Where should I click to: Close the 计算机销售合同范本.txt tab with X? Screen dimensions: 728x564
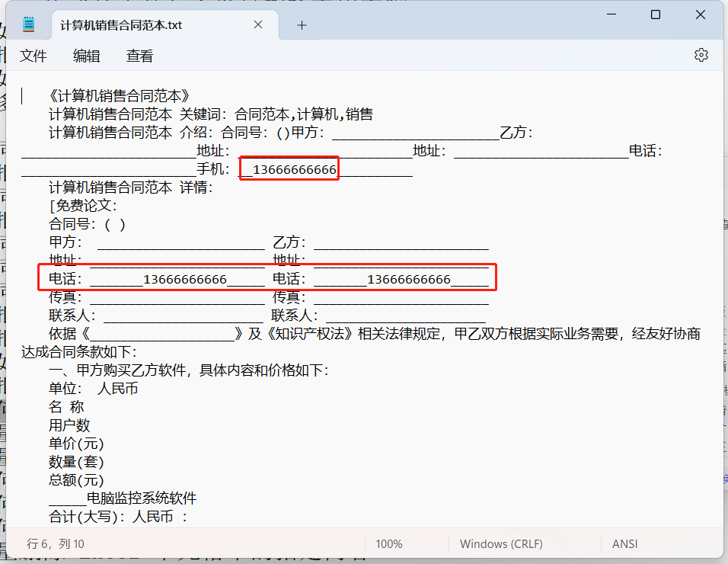tap(257, 24)
